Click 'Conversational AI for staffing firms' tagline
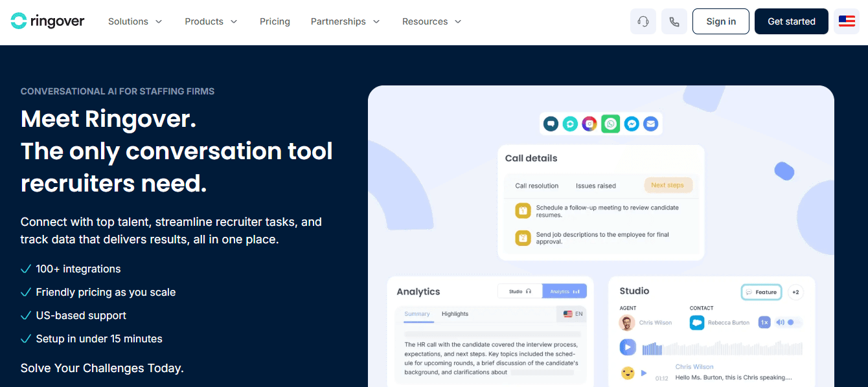 (x=117, y=91)
